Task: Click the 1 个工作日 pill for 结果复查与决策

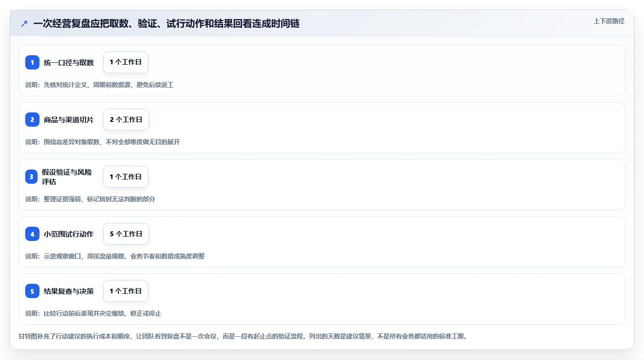Action: pos(126,291)
